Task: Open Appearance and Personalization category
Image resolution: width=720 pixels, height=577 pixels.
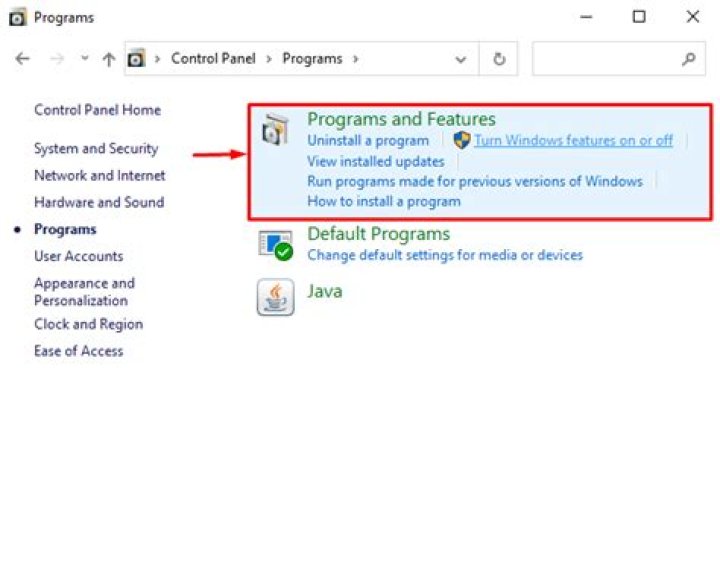Action: pos(84,292)
